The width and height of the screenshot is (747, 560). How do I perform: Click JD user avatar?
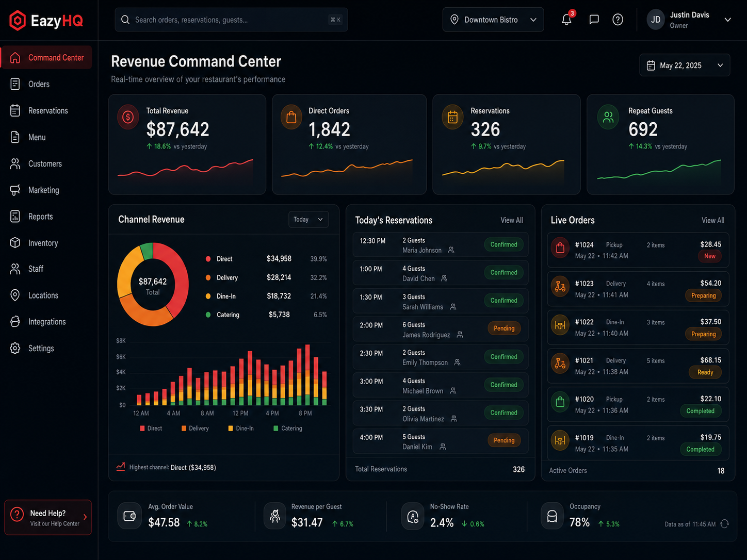656,20
